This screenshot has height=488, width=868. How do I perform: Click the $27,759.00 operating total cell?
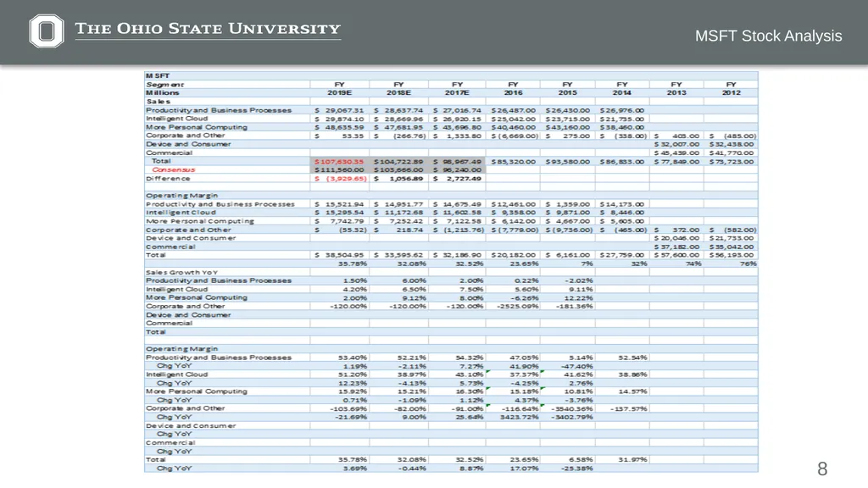point(622,255)
